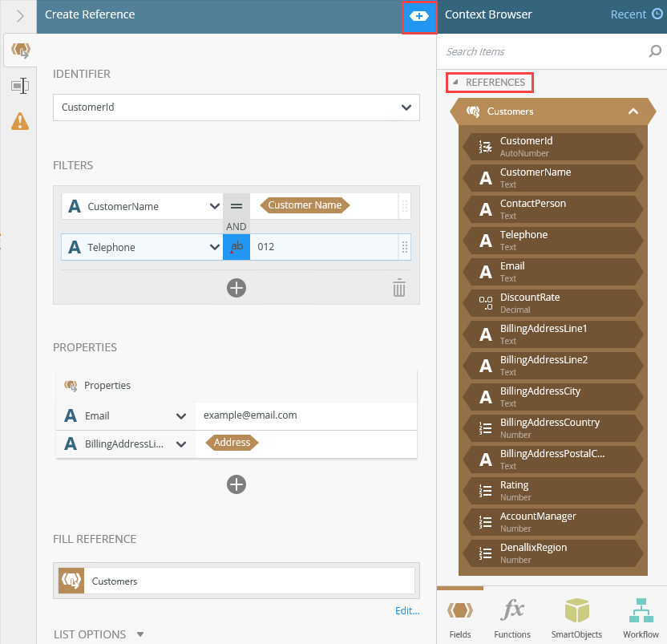Select the CustomerId AutoNumber field
The width and height of the screenshot is (667, 644).
[x=552, y=147]
